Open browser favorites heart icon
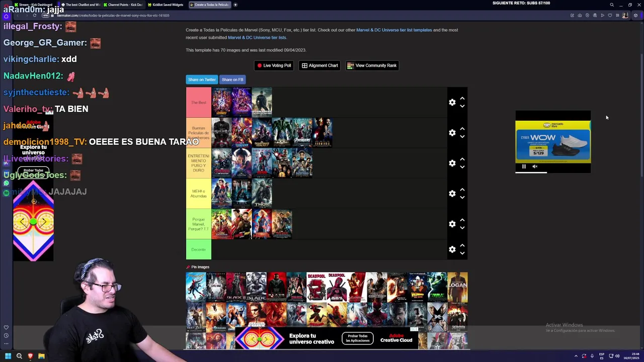 (610, 16)
